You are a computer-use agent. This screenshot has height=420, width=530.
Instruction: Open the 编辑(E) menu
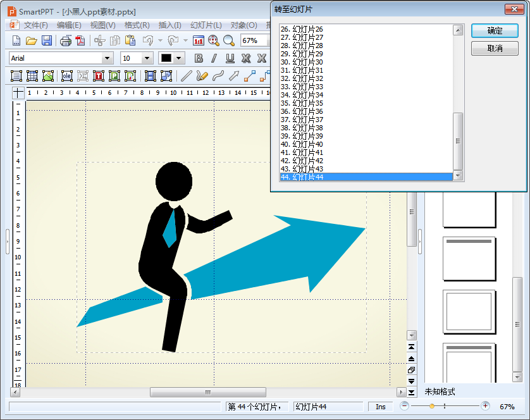pyautogui.click(x=69, y=25)
